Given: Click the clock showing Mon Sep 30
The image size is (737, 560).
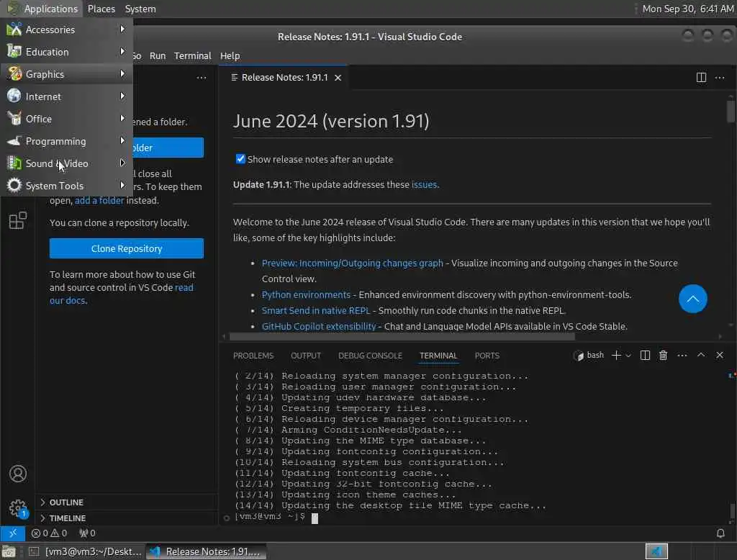Looking at the screenshot, I should click(x=687, y=9).
